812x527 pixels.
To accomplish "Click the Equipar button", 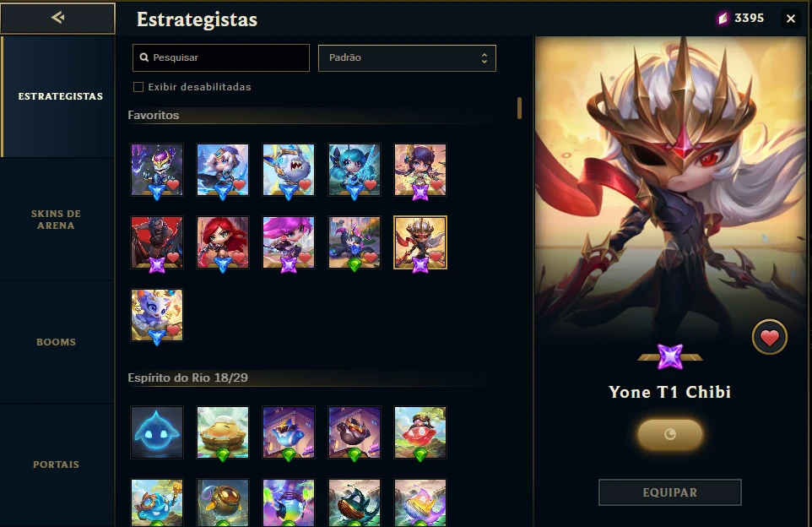I will click(670, 492).
